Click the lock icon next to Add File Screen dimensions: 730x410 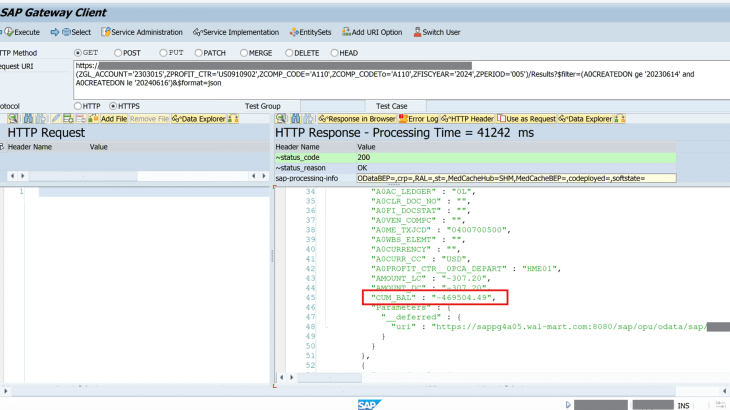click(x=93, y=119)
